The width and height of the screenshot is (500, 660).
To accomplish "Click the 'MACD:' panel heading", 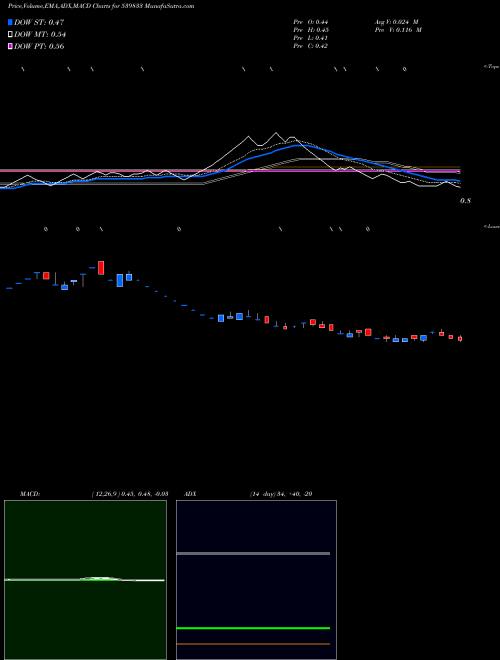I will coord(30,494).
